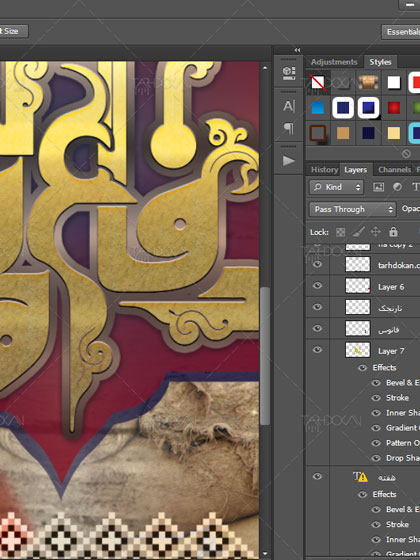Apply the navy style with white border

point(343,108)
